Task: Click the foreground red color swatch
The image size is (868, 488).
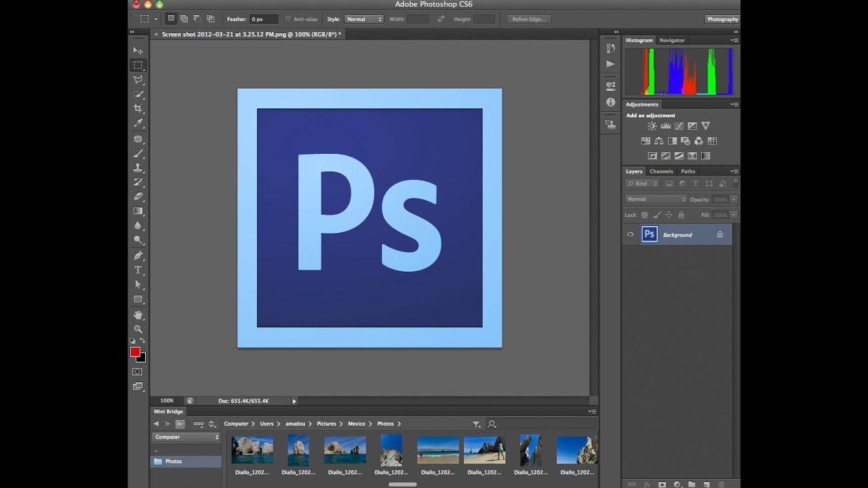Action: 135,352
